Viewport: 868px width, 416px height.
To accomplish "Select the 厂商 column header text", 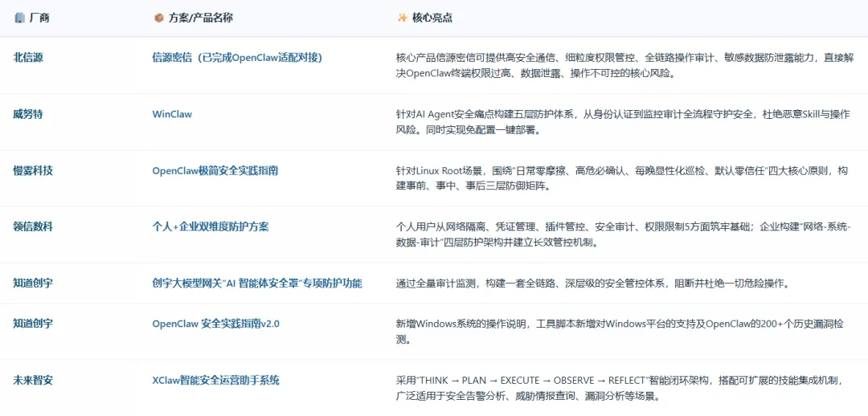I will 39,18.
